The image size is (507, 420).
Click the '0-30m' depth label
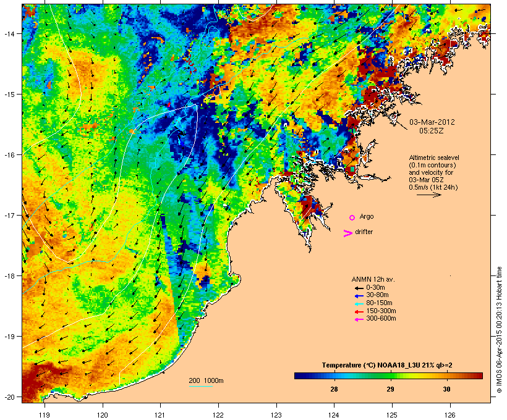click(375, 288)
